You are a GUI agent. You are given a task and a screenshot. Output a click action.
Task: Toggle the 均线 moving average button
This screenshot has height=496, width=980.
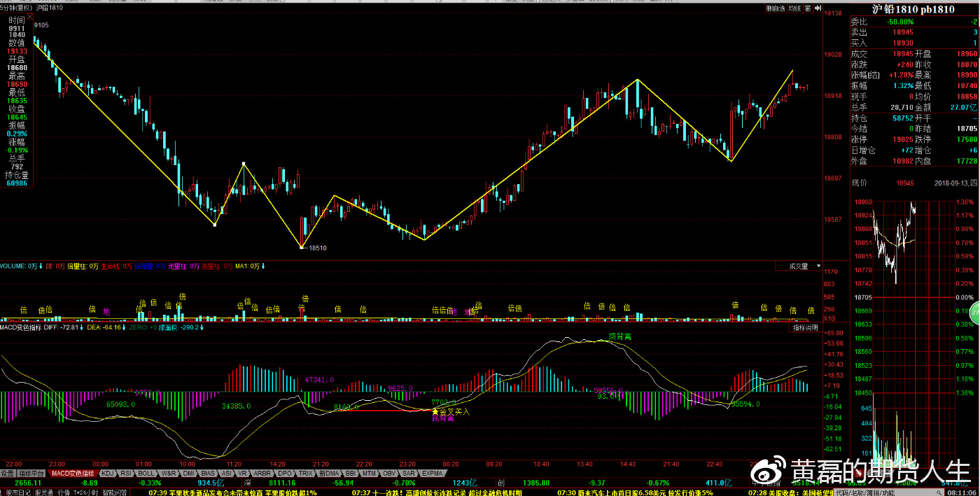794,8
